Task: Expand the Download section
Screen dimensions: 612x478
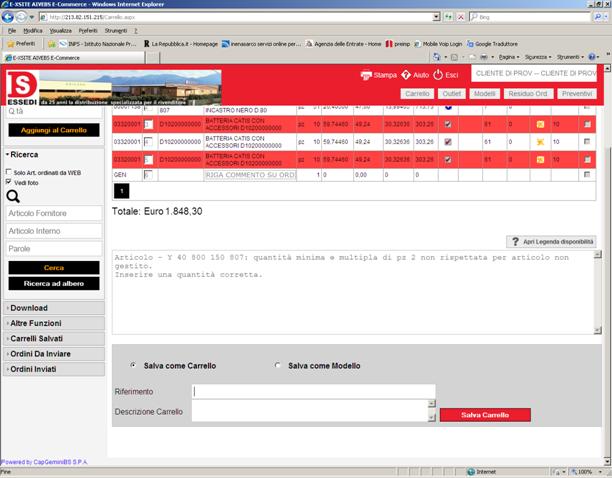Action: pyautogui.click(x=30, y=308)
